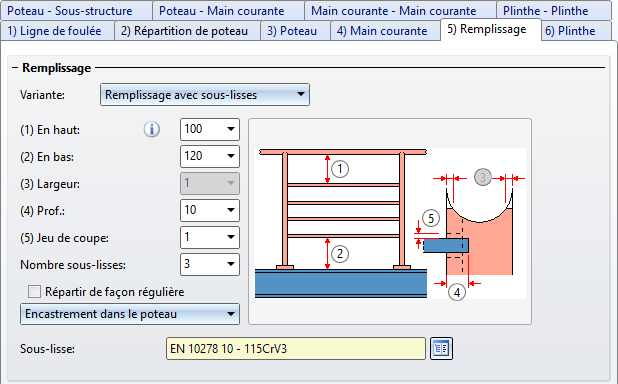Open the 6) Plinthe tab
618x384 pixels.
(576, 31)
